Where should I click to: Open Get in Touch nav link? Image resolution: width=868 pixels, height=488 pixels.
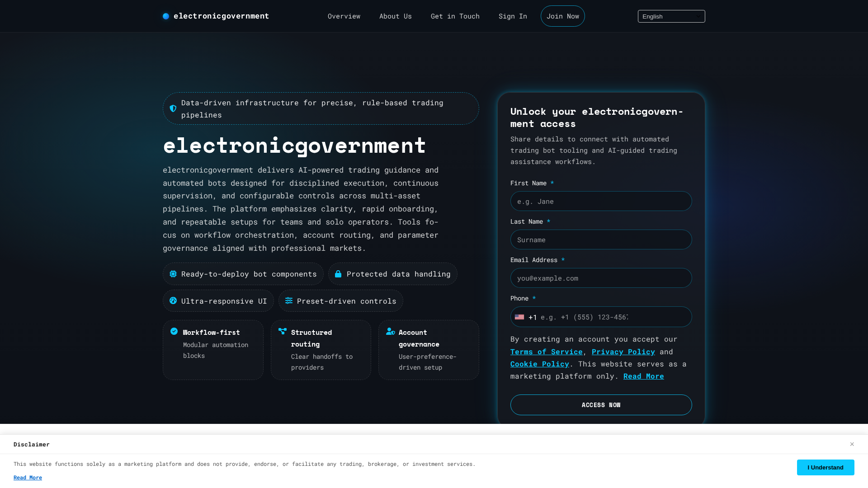pos(455,16)
